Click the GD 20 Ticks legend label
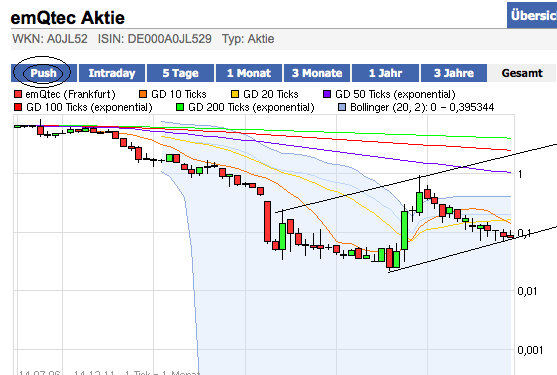 [x=271, y=94]
